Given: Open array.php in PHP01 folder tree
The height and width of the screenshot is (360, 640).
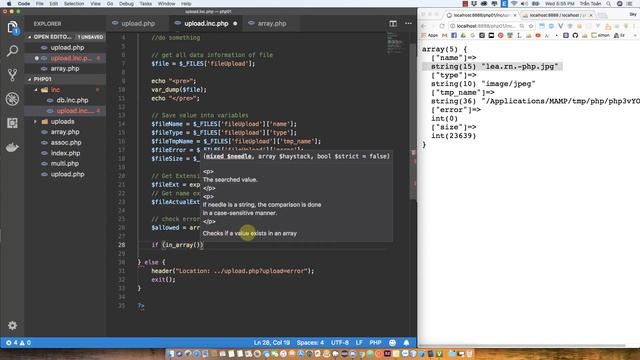Looking at the screenshot, I should [x=65, y=132].
